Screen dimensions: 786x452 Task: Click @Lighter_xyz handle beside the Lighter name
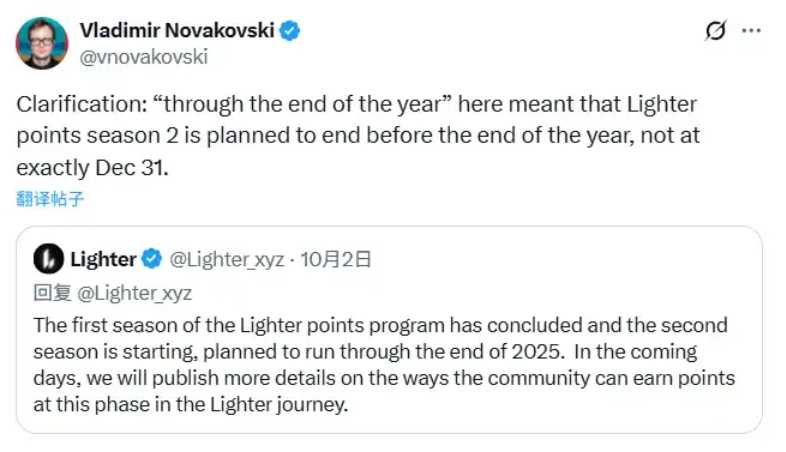click(226, 260)
